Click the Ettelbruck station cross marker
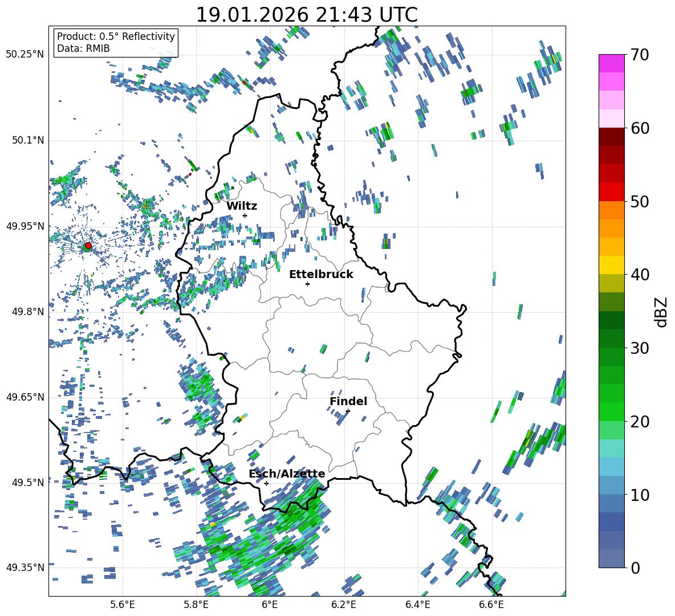 tap(307, 284)
